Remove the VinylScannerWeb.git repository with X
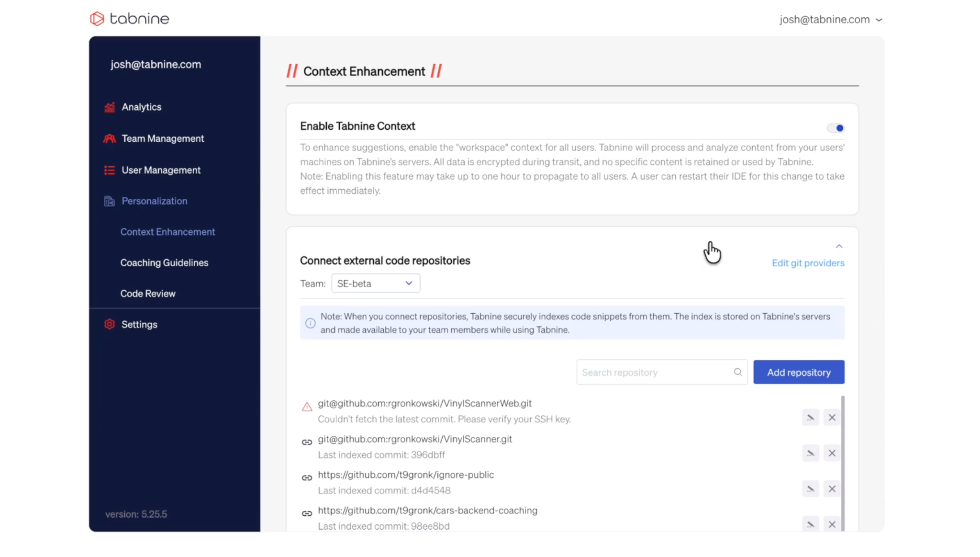Screen dimensions: 980x557 point(832,418)
